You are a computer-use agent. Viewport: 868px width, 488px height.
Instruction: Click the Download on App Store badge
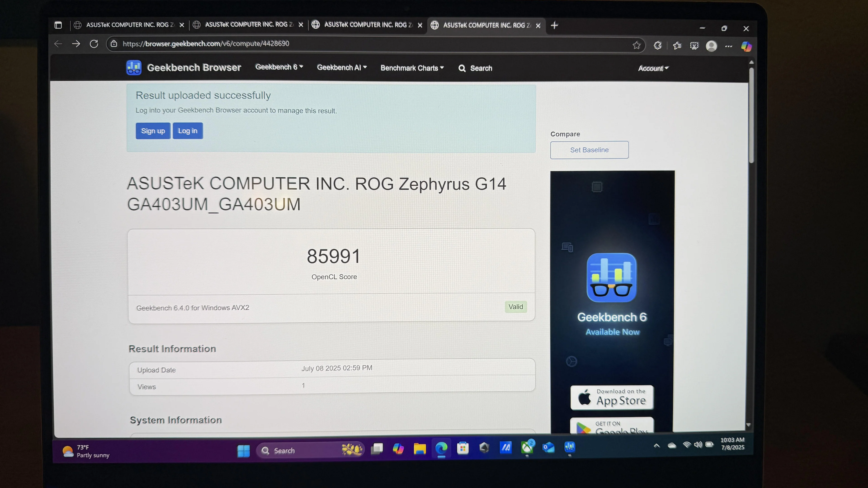click(612, 397)
